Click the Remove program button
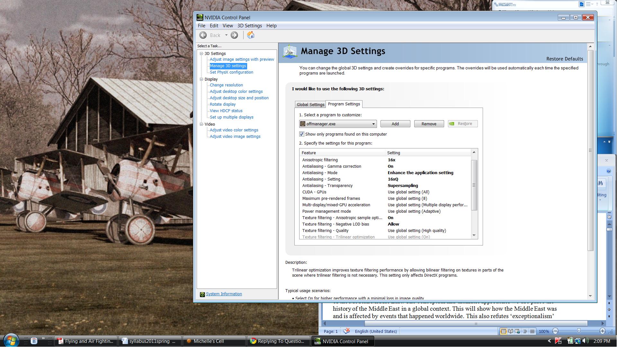 429,124
